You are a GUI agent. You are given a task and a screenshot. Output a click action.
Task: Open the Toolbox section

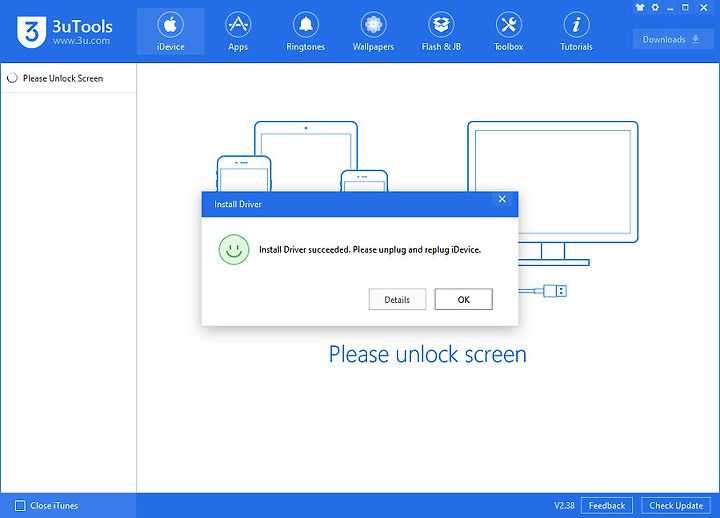[509, 32]
